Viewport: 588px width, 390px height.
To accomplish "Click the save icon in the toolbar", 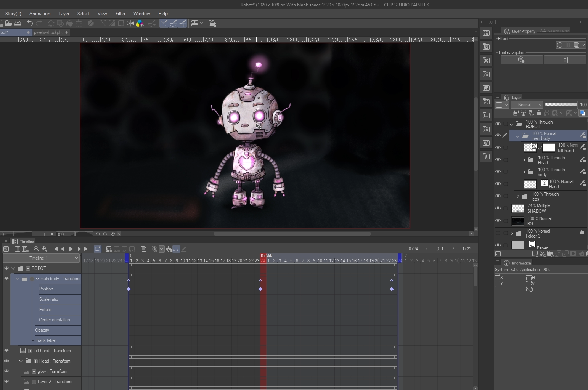I will (18, 23).
